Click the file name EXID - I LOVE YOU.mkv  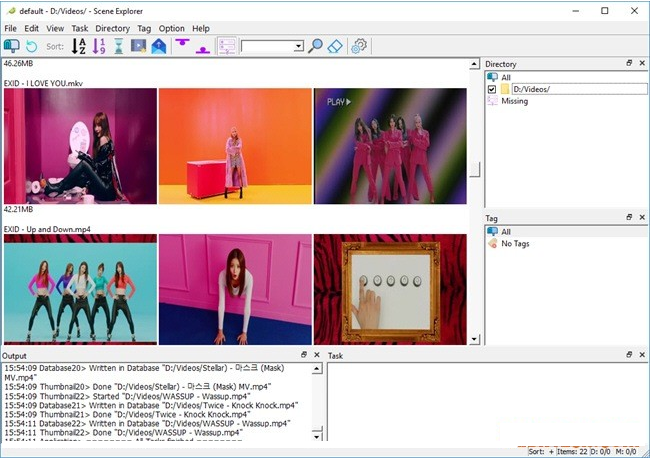click(x=43, y=83)
